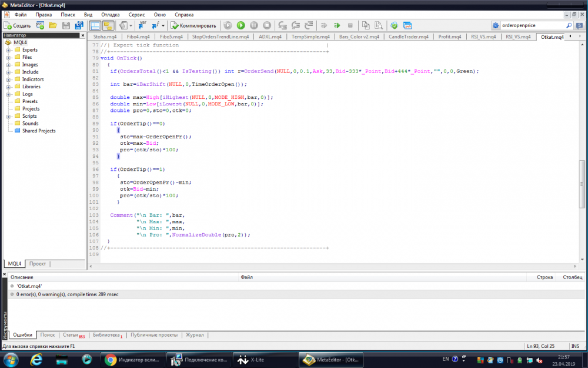Open Chrome window in the taskbar
The width and height of the screenshot is (588, 368).
[132, 360]
